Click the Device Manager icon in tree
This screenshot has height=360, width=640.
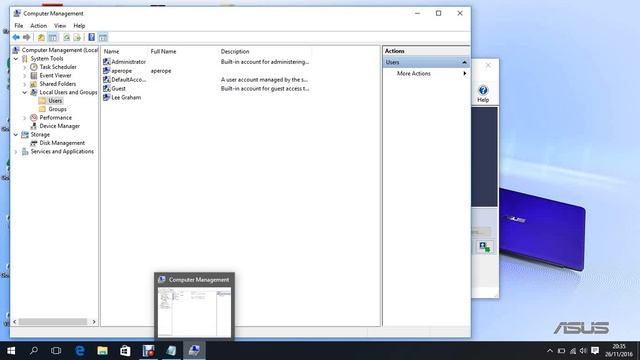(x=34, y=126)
